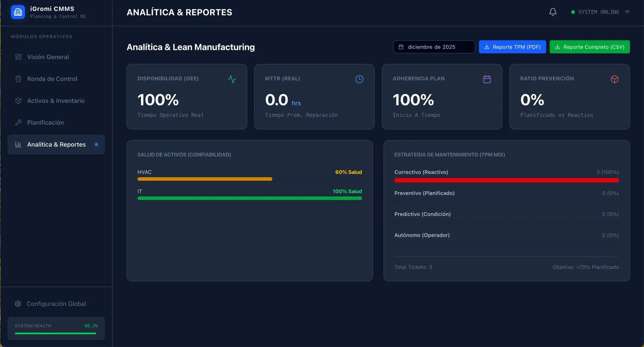Viewport: 644px width, 347px height.
Task: Click the HVAC 60% health progress bar
Action: point(204,179)
